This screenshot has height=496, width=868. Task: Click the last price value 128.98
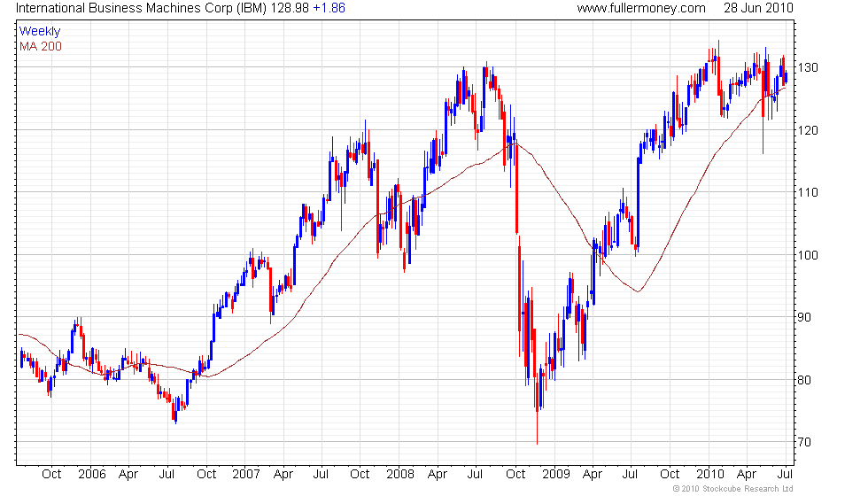point(290,8)
